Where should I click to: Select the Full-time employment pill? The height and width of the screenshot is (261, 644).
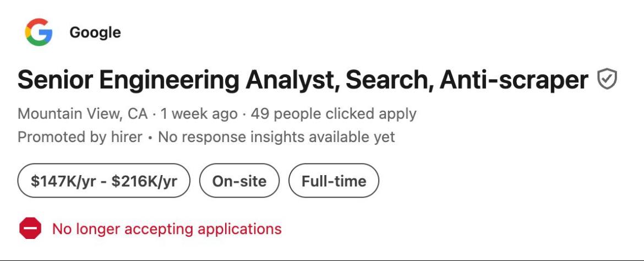(x=334, y=181)
